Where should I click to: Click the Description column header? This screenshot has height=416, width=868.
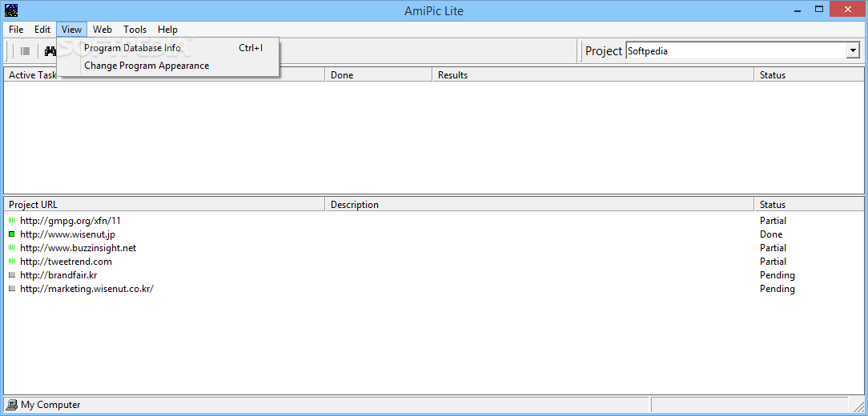click(x=540, y=205)
